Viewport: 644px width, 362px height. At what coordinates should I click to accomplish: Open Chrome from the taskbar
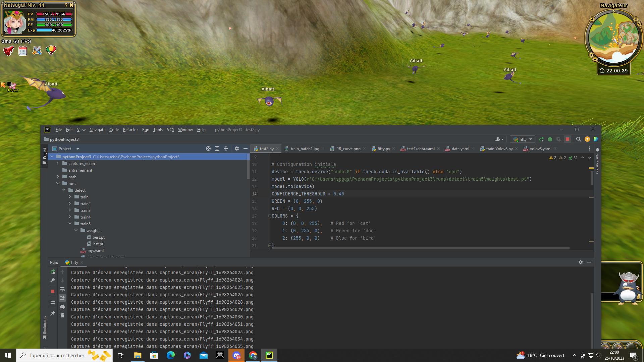point(253,355)
